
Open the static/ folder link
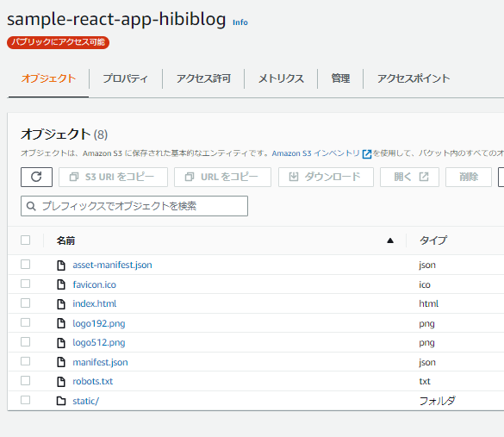coord(86,401)
